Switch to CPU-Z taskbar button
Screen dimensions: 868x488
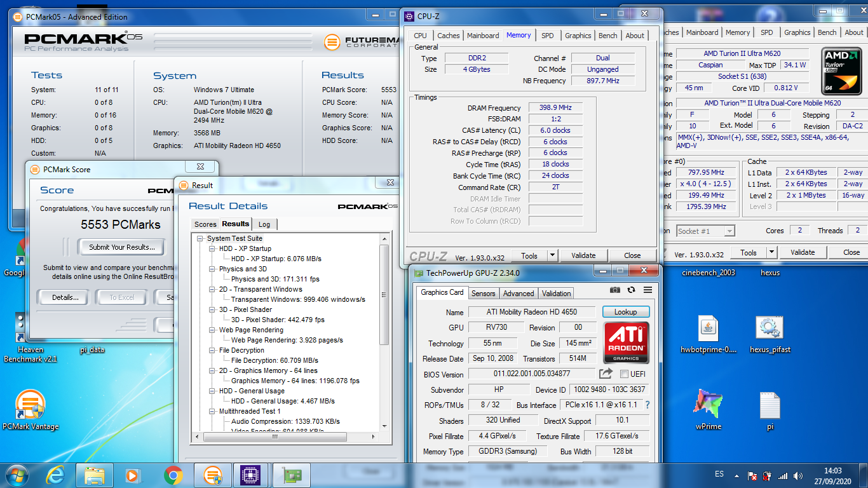pyautogui.click(x=252, y=475)
